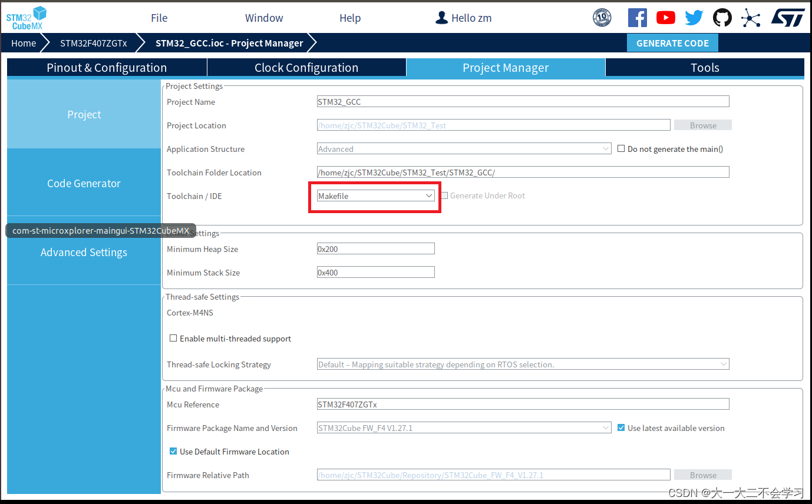Toggle Do not generate the main() checkbox
This screenshot has width=812, height=504.
pos(621,149)
